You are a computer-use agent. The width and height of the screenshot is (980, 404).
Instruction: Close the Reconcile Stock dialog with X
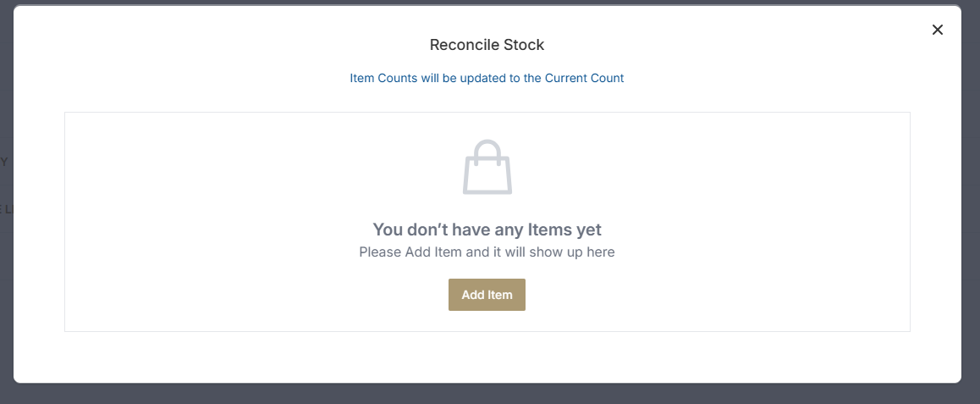tap(937, 30)
